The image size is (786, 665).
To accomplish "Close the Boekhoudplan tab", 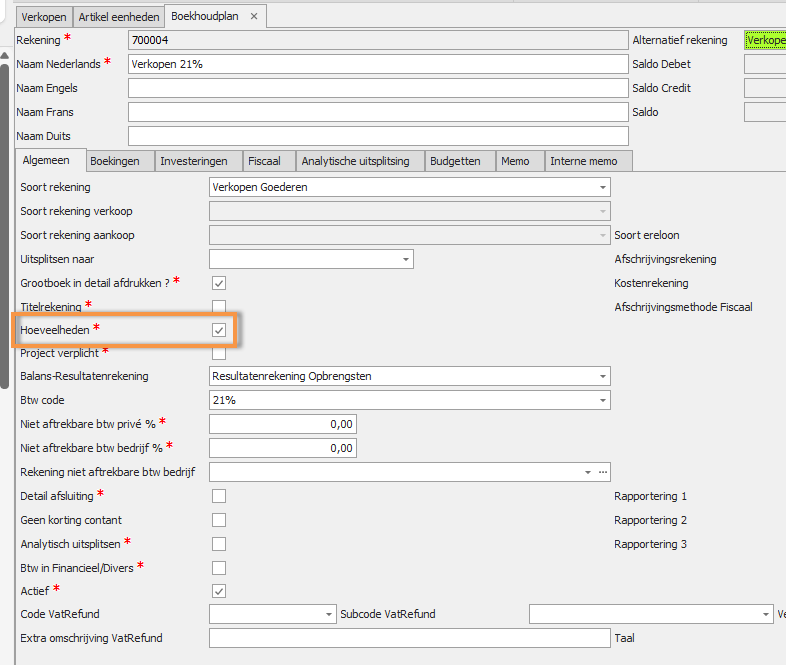I will [x=254, y=16].
